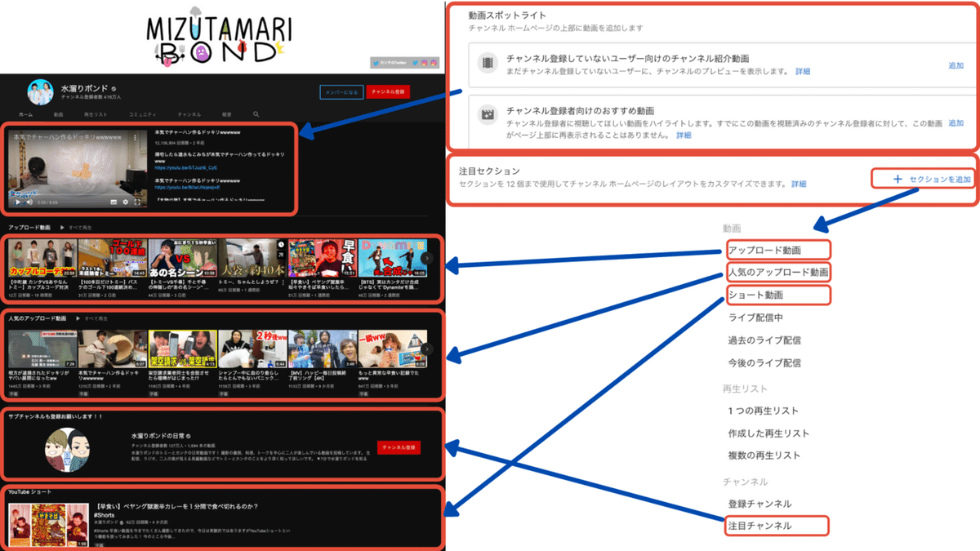980x551 pixels.
Task: Select 人気のアップロード動画 menu option
Action: tap(777, 272)
